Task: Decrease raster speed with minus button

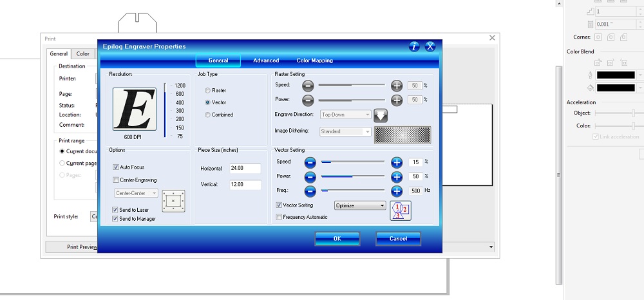Action: (x=308, y=86)
